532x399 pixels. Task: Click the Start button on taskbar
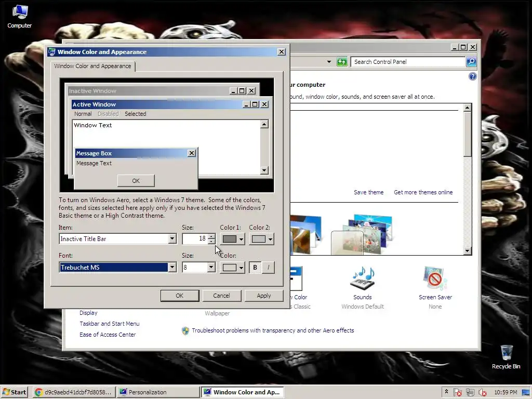(x=14, y=392)
